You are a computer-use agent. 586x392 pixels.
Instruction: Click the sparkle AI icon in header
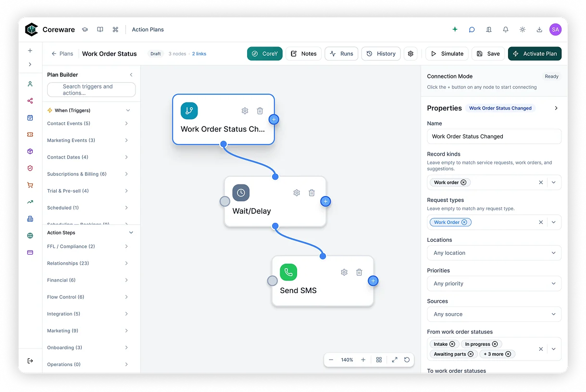tap(455, 30)
